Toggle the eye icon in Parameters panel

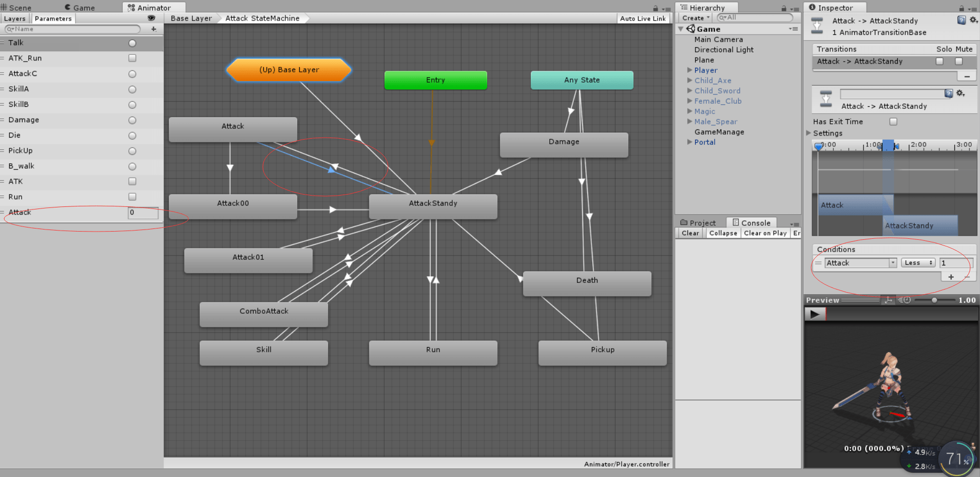pyautogui.click(x=151, y=18)
